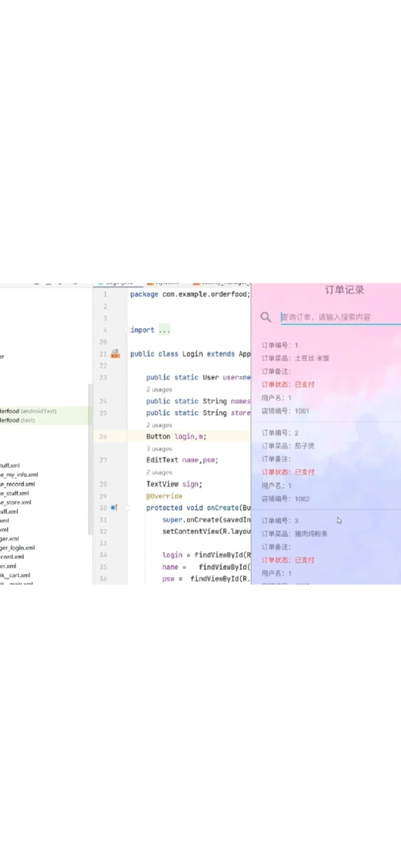
Task: Select the orderfood (androidTest) tree item
Action: pos(28,411)
